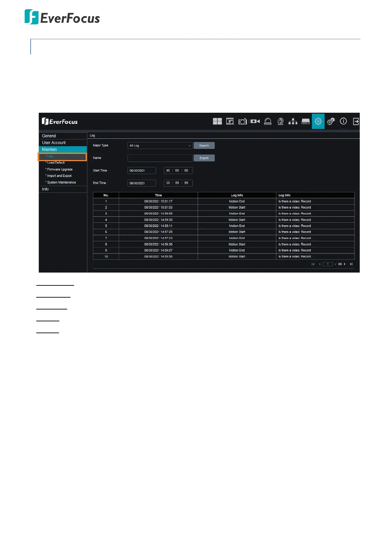Image resolution: width=392 pixels, height=555 pixels.
Task: Open the hard disk storage icon
Action: click(306, 121)
